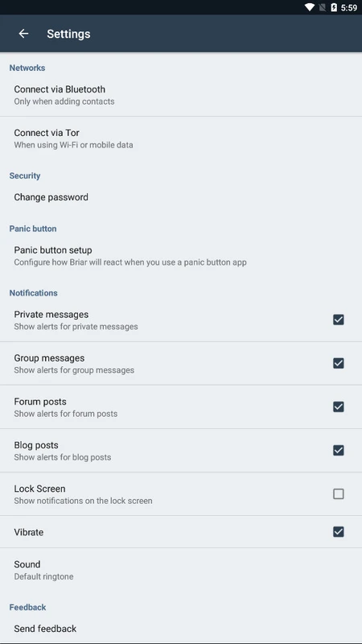This screenshot has height=644, width=362.
Task: Tap the Wi-Fi status icon
Action: point(310,7)
